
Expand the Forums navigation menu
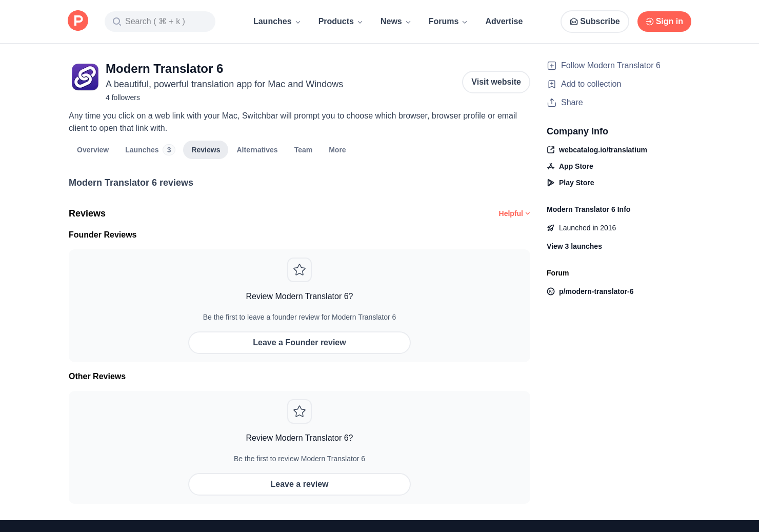pyautogui.click(x=448, y=22)
